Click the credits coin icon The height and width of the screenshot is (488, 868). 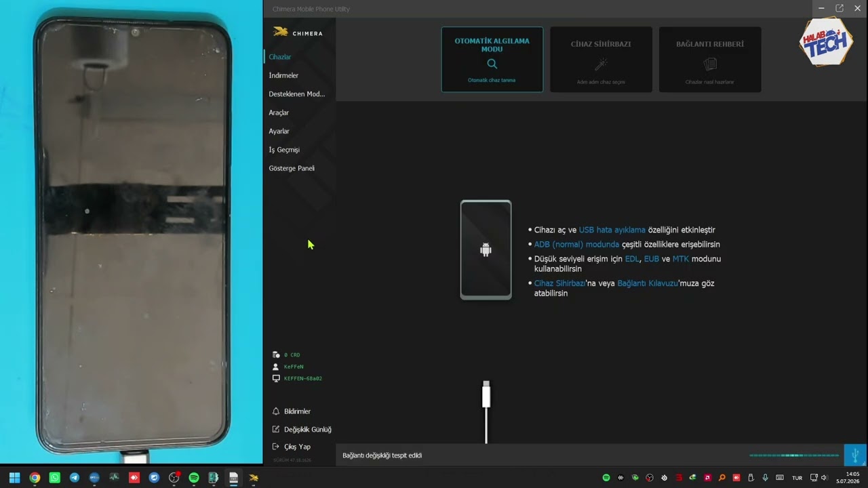point(276,354)
